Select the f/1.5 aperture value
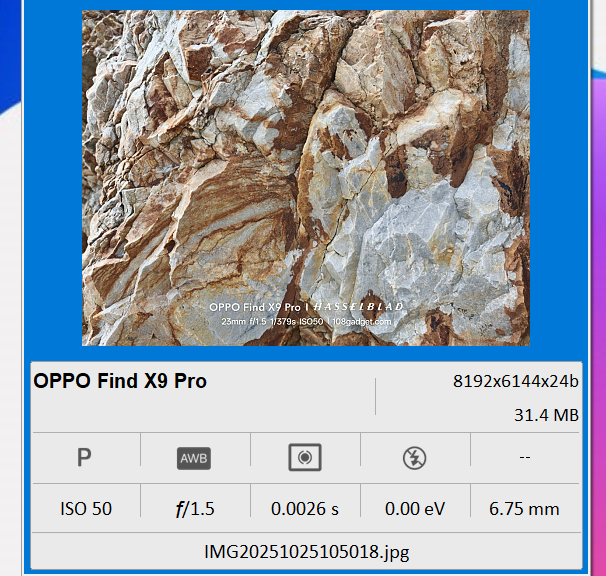The height and width of the screenshot is (576, 606). tap(194, 509)
